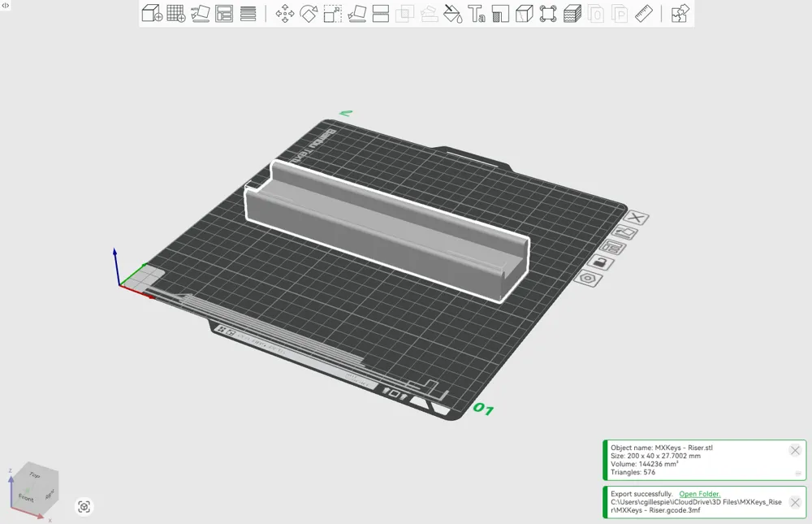Viewport: 812px width, 524px height.
Task: Click the Arrange all objects icon
Action: click(x=224, y=14)
